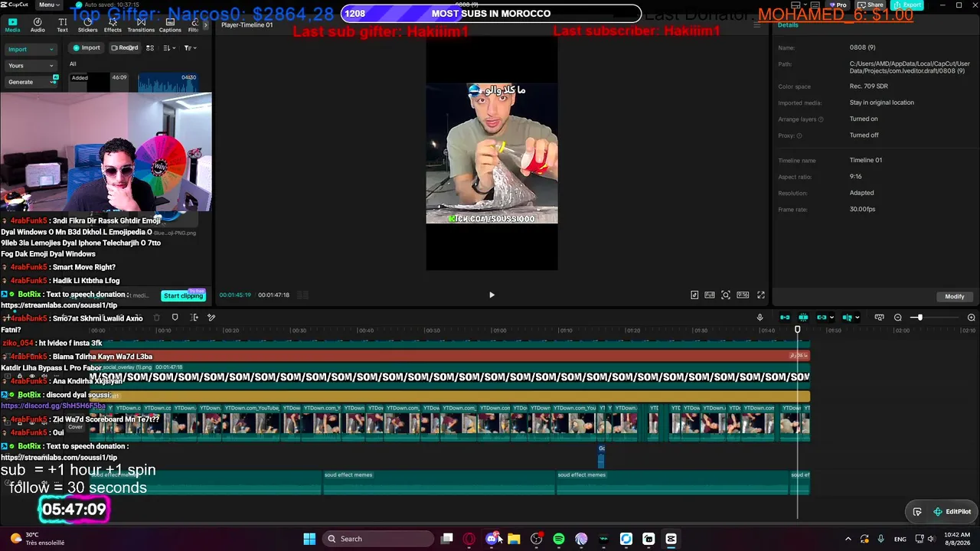Click the Modify button in Details
Screen dimensions: 980x551
tap(955, 296)
